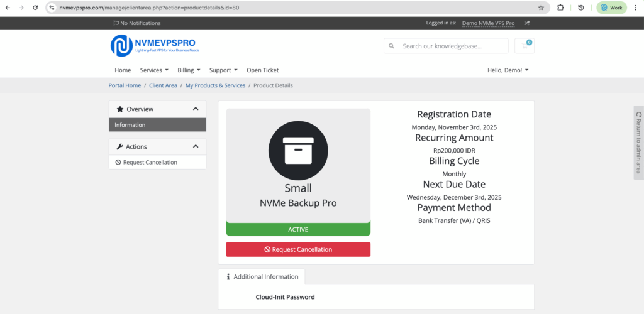
Task: Reload the page using browser refresh icon
Action: click(x=35, y=8)
